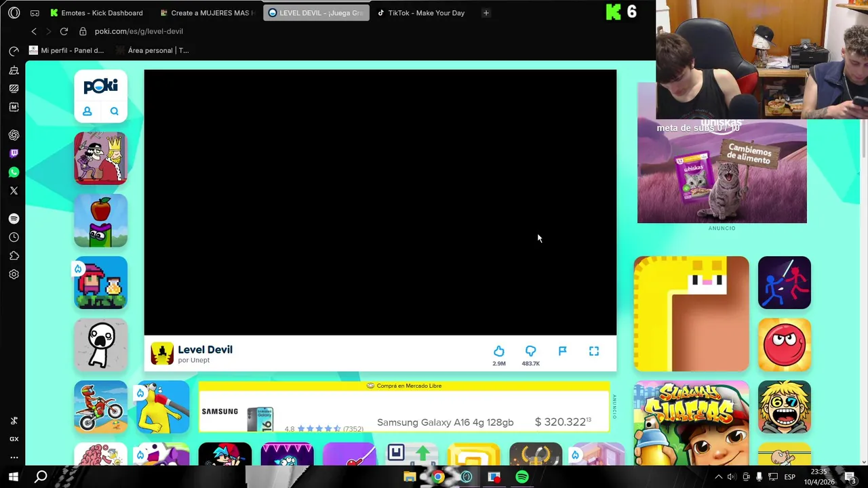Open Poki user account icon
The image size is (868, 488).
pyautogui.click(x=87, y=111)
